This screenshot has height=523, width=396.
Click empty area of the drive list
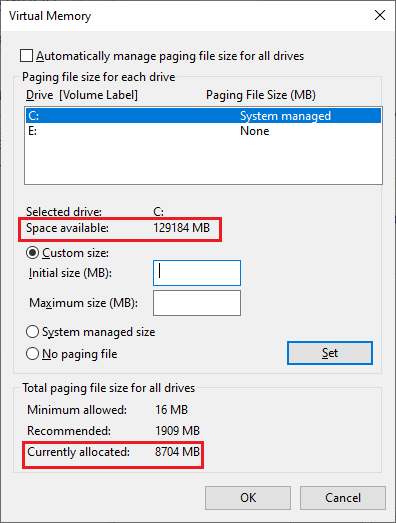[x=203, y=161]
